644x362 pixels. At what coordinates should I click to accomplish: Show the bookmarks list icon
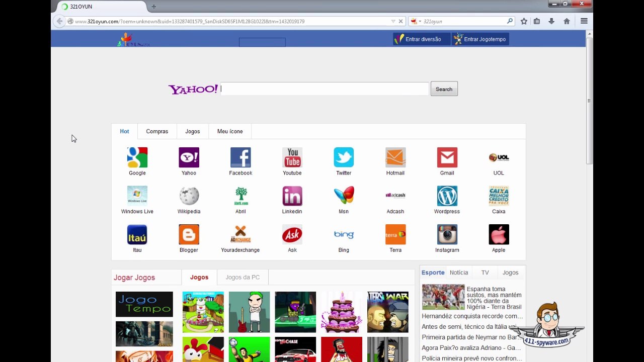pos(537,21)
